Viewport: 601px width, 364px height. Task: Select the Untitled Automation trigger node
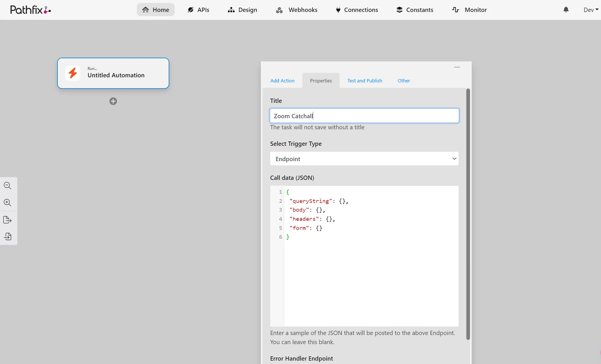tap(113, 73)
